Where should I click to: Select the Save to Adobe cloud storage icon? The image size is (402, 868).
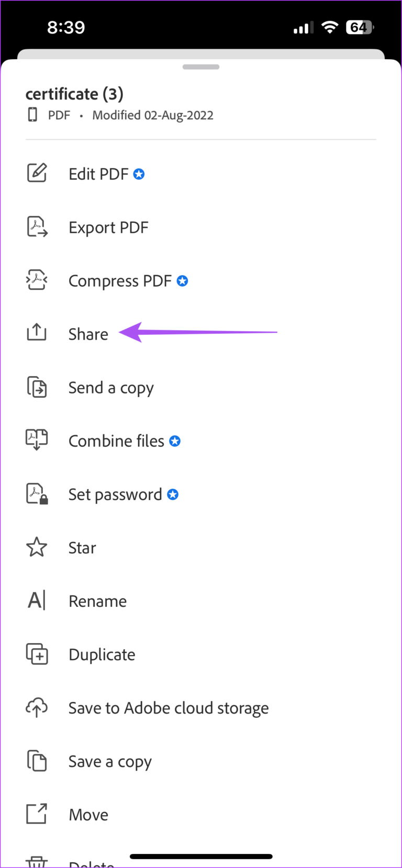(x=36, y=707)
